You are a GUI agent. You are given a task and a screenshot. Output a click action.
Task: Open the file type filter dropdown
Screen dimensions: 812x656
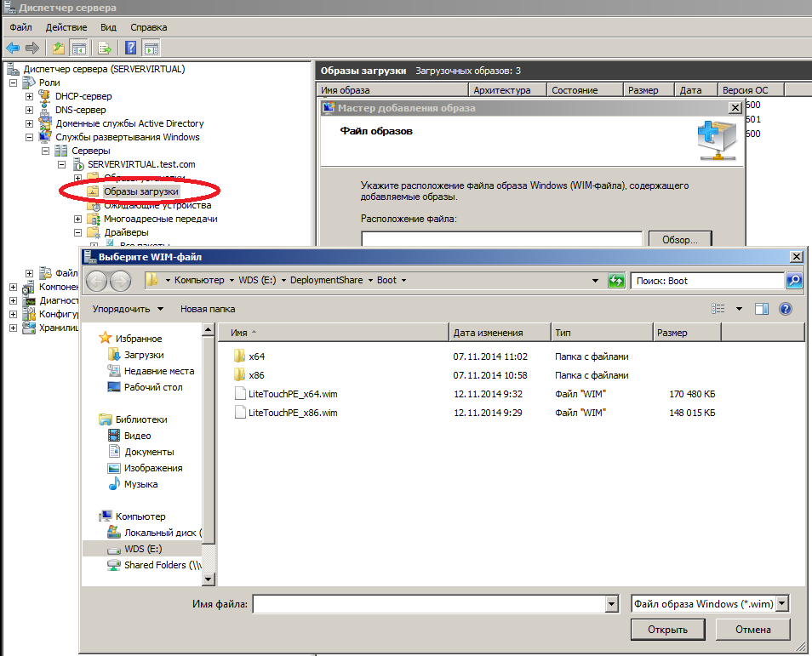click(782, 604)
